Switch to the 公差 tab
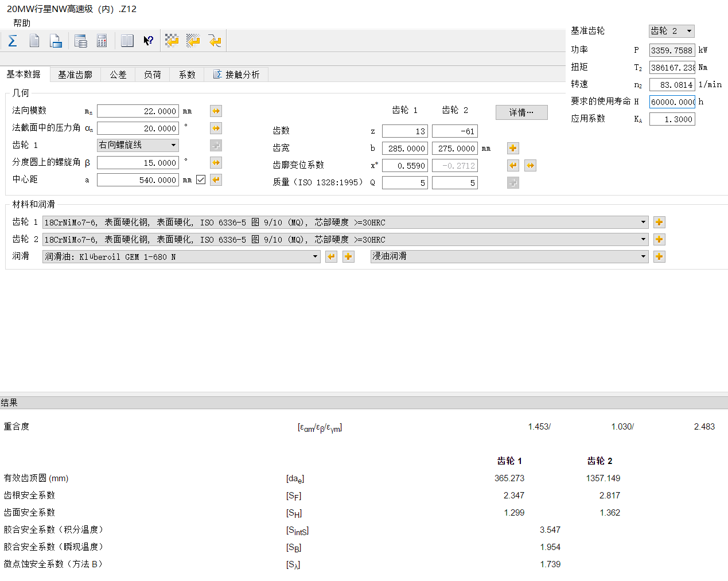 pos(118,75)
